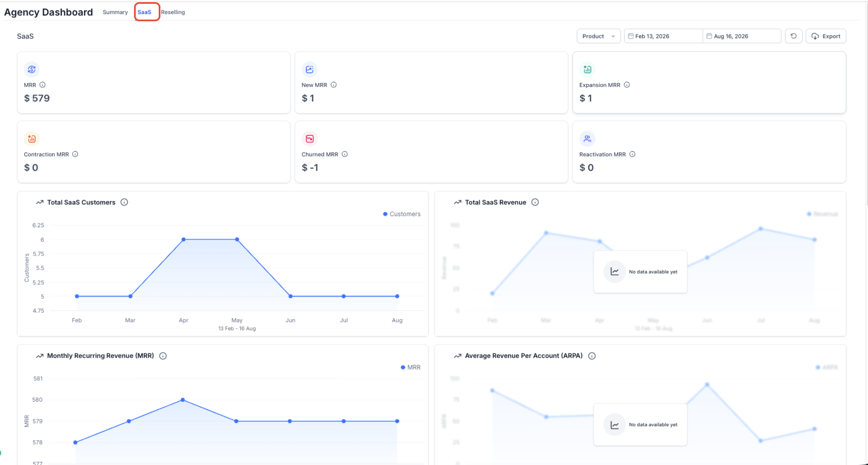
Task: Click the April data point on Customers chart
Action: click(183, 240)
